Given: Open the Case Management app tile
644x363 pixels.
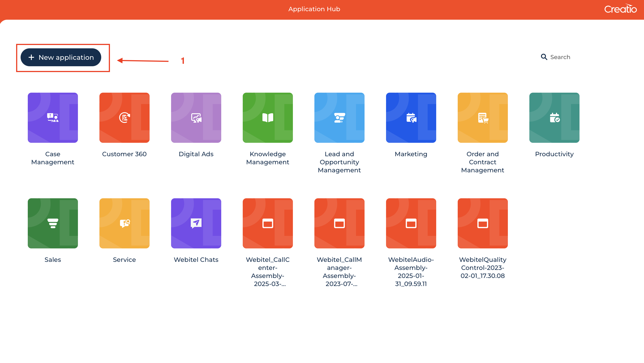Looking at the screenshot, I should 53,118.
